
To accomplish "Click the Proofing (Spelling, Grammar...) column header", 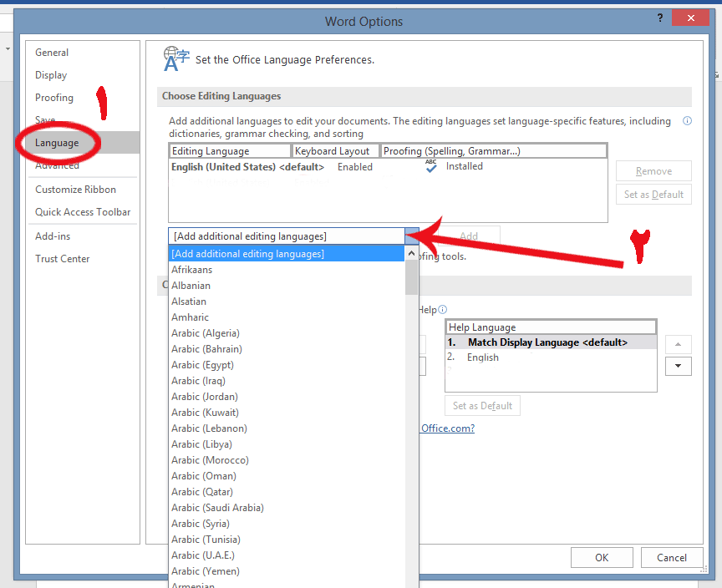I will [494, 151].
